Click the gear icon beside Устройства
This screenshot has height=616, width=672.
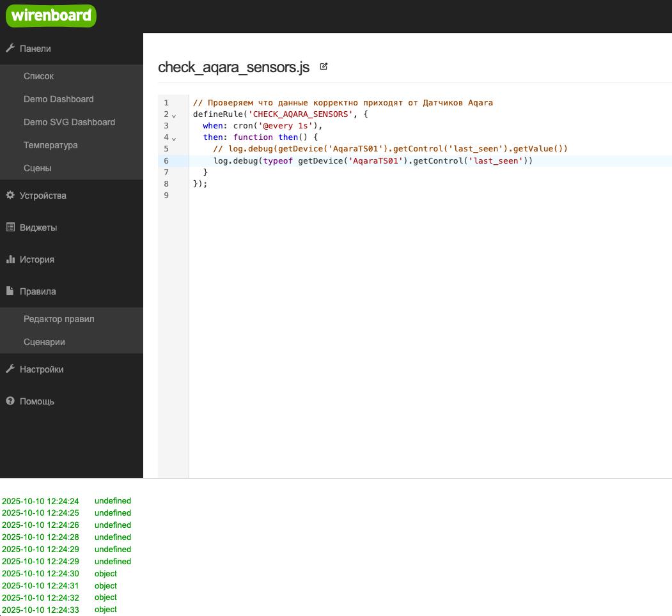(10, 195)
